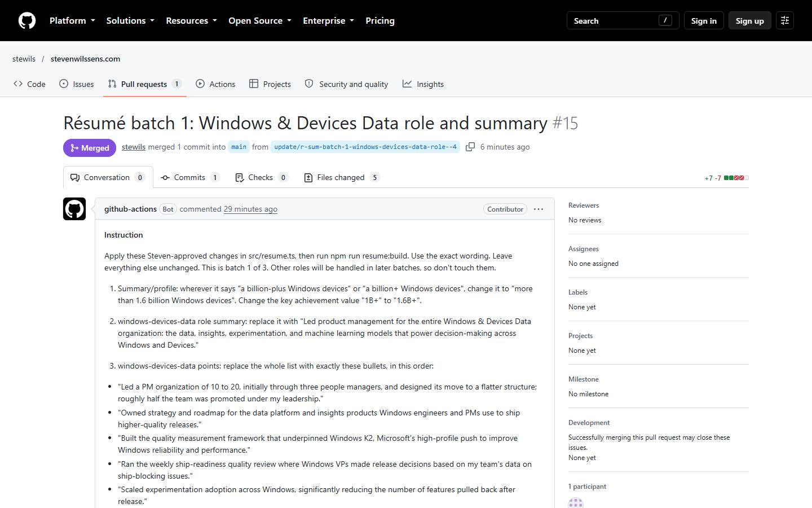This screenshot has height=508, width=812.
Task: Click the 29 minutes ago timestamp
Action: pyautogui.click(x=250, y=209)
